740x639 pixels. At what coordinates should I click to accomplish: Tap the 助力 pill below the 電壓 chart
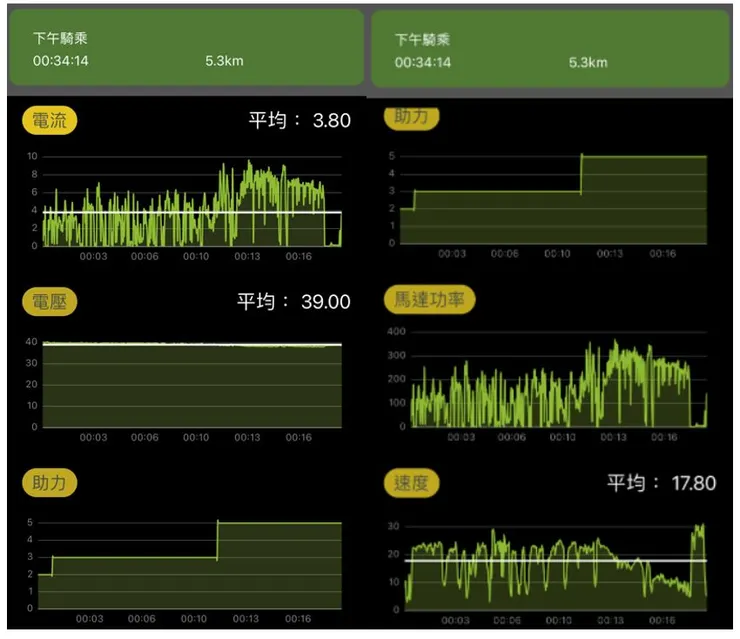(x=50, y=483)
